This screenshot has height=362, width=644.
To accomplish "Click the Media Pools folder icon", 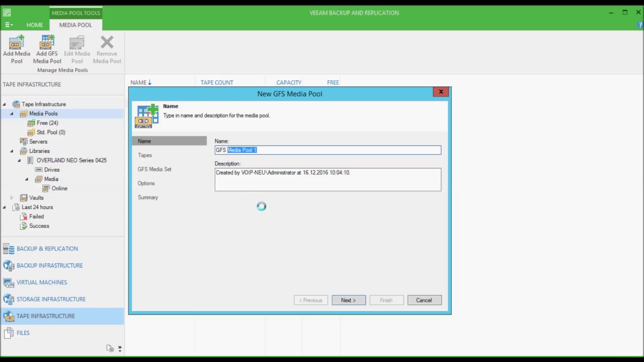I will (x=24, y=114).
